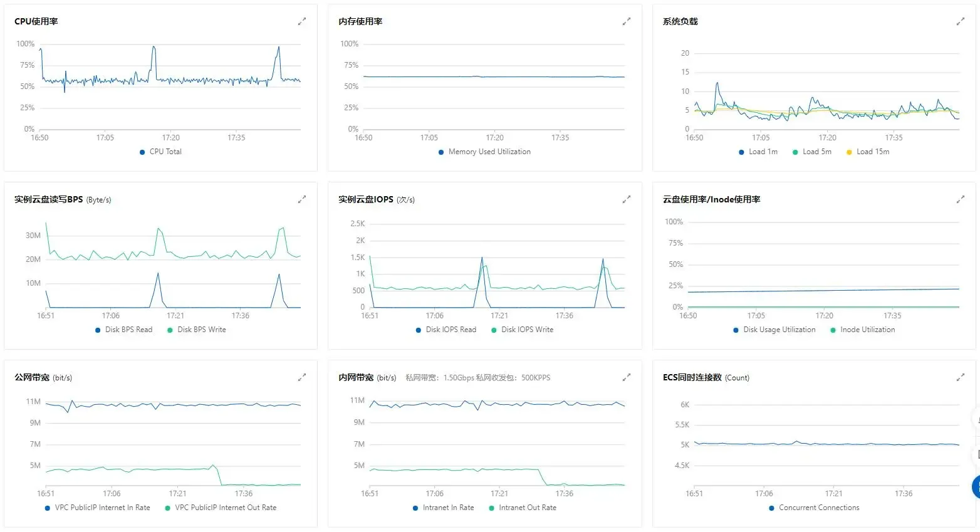Toggle the Disk BPS Write legend series

(197, 330)
